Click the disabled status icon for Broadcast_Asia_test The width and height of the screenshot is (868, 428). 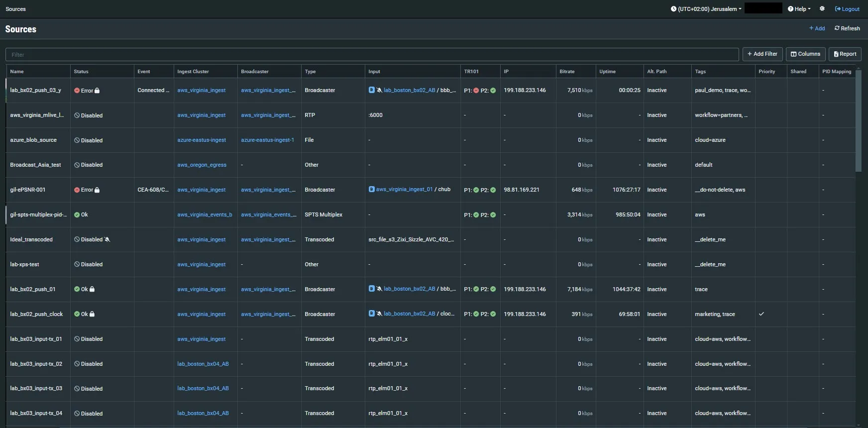77,165
